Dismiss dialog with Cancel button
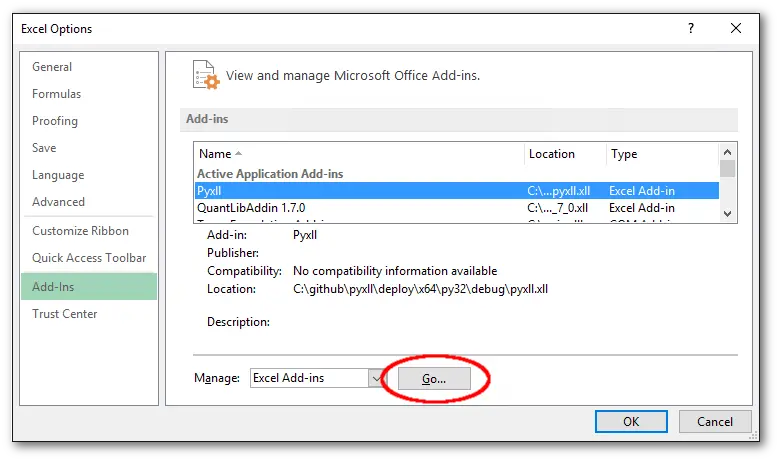The width and height of the screenshot is (779, 461). [x=714, y=421]
